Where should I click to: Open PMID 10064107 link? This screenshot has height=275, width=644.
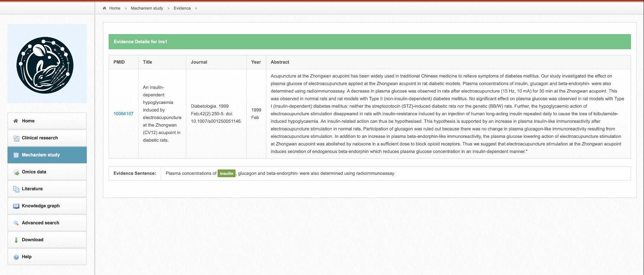[123, 114]
